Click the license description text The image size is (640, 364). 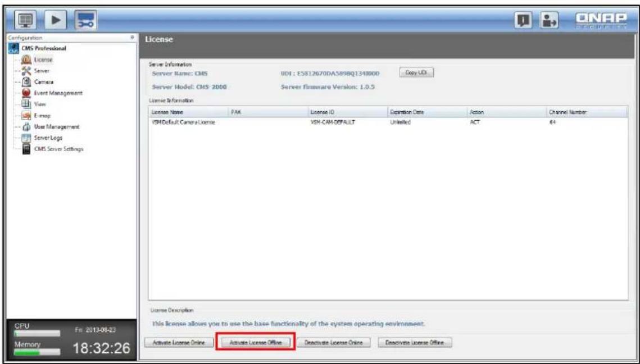click(x=289, y=324)
